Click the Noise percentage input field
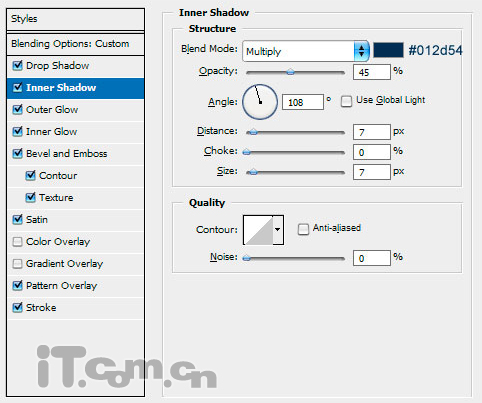Image resolution: width=482 pixels, height=403 pixels. point(371,258)
